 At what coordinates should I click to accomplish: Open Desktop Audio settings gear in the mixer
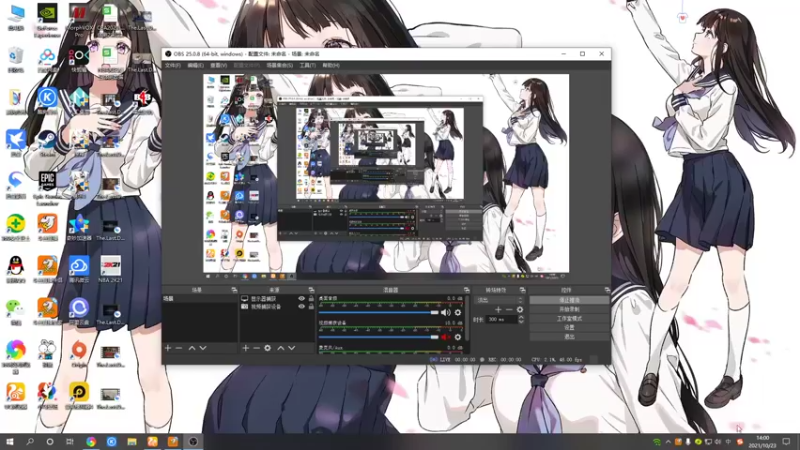pyautogui.click(x=458, y=313)
